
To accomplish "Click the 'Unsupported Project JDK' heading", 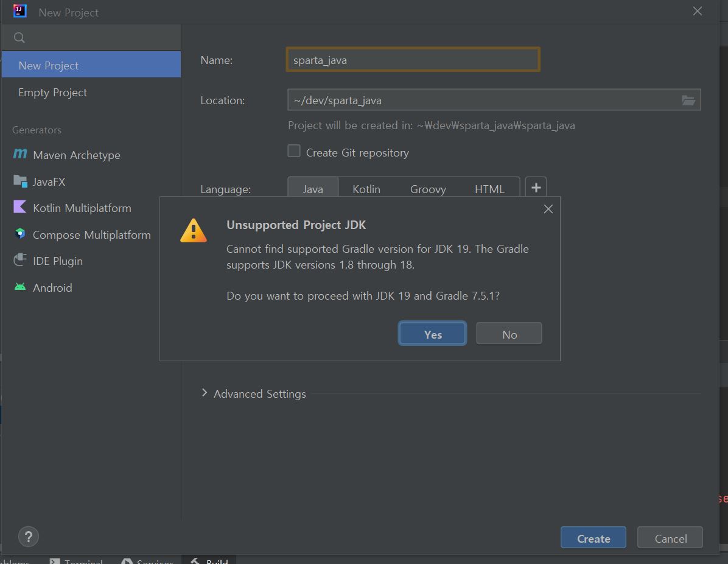I will tap(296, 225).
